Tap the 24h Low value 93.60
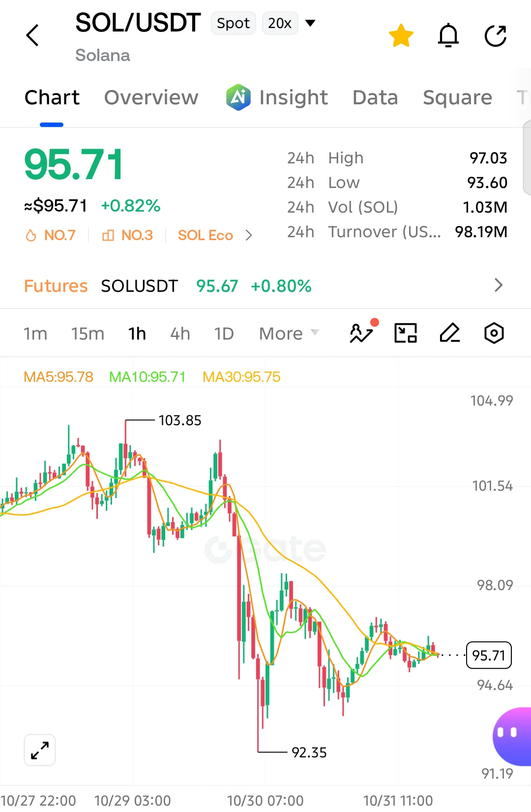 [x=487, y=183]
